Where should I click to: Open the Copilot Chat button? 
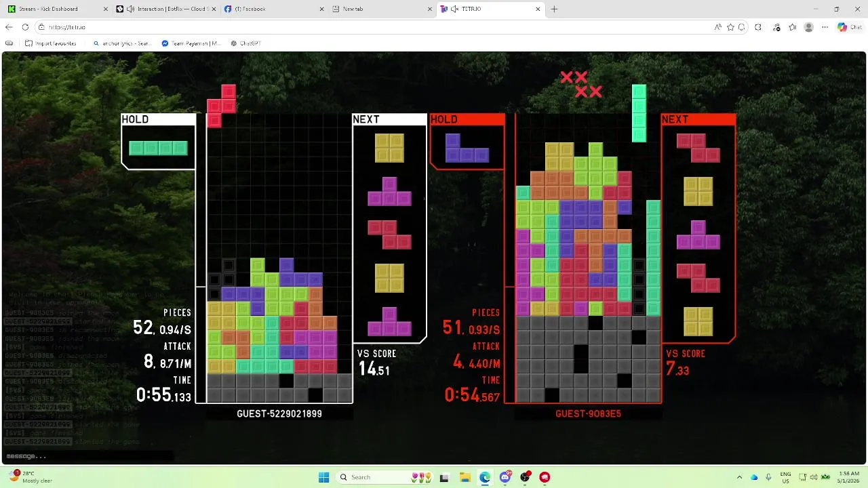pos(849,27)
